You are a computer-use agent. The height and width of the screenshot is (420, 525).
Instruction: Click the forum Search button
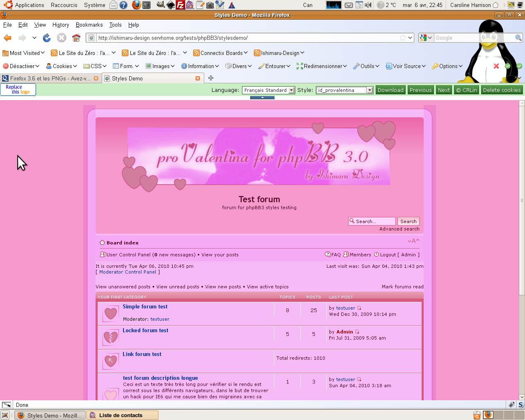(x=409, y=221)
